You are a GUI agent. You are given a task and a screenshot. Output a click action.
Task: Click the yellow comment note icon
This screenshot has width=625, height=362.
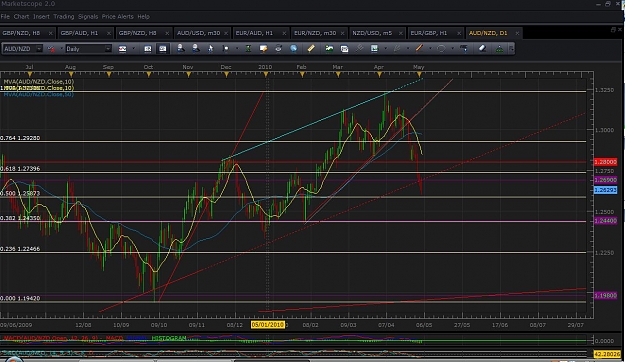click(263, 49)
